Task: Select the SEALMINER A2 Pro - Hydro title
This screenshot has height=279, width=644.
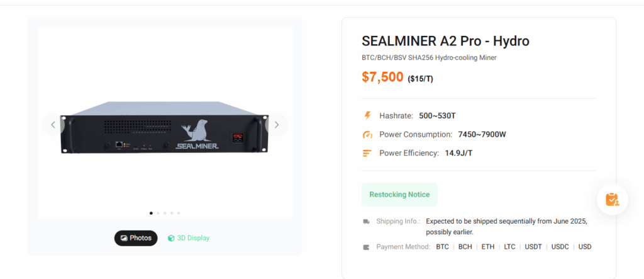Action: click(445, 42)
